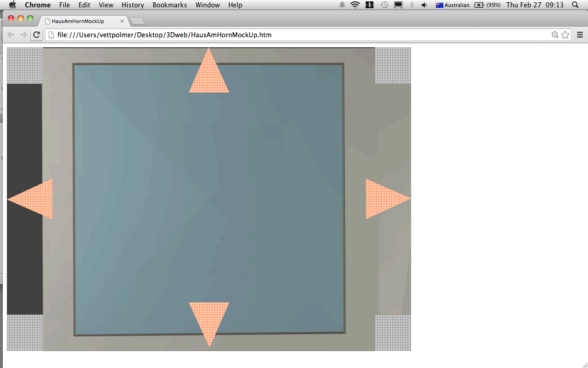Image resolution: width=588 pixels, height=368 pixels.
Task: Click the top-left grid corner square
Action: pos(25,65)
